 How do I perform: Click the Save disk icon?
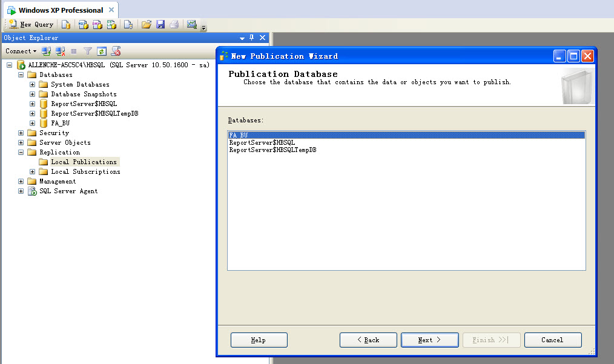(x=160, y=24)
